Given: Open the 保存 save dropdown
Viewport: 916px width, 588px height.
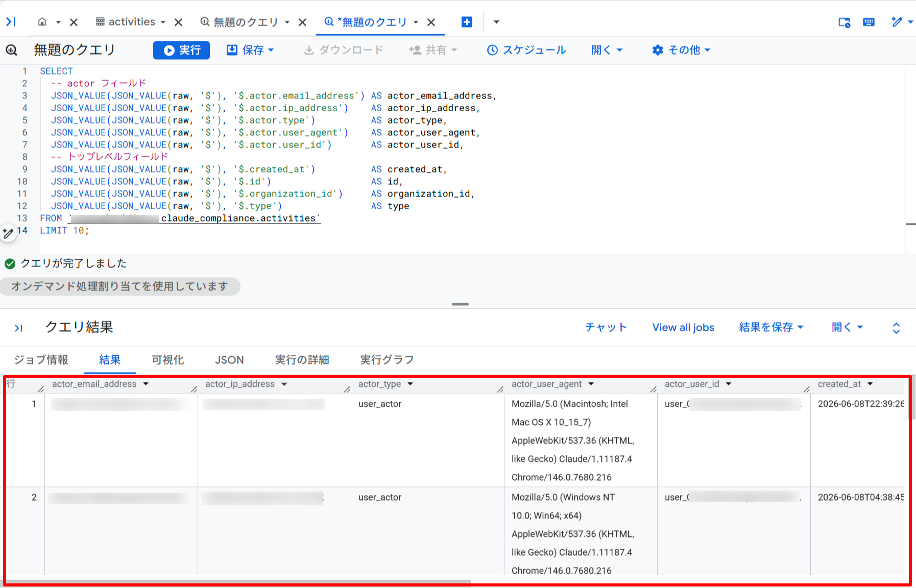Looking at the screenshot, I should click(x=250, y=50).
